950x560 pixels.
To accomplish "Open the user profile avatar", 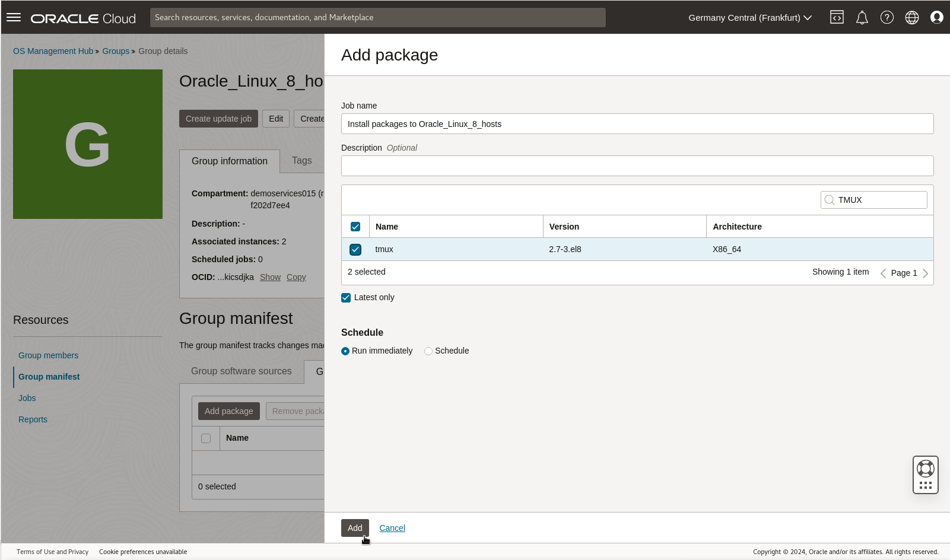I will 936,17.
